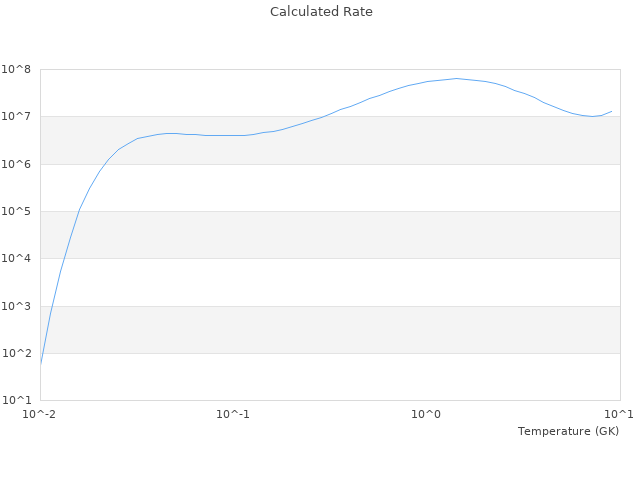
Task: Click the 10^-2 x-axis tick label
Action: [40, 414]
